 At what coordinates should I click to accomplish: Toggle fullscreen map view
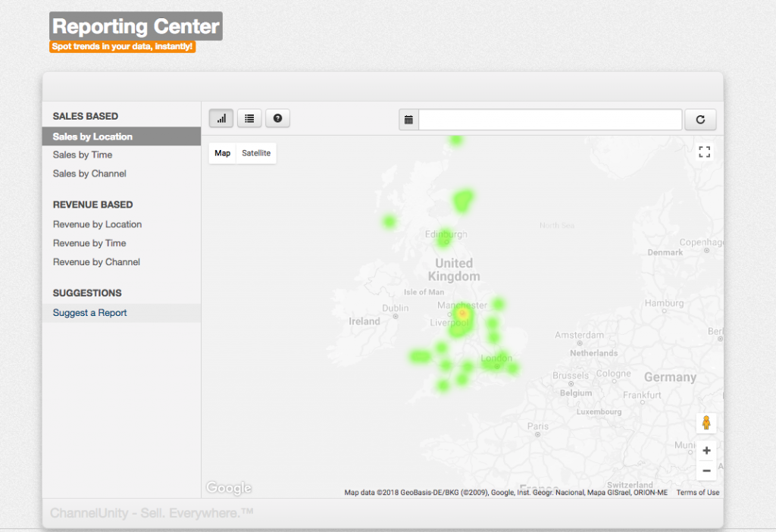[704, 152]
